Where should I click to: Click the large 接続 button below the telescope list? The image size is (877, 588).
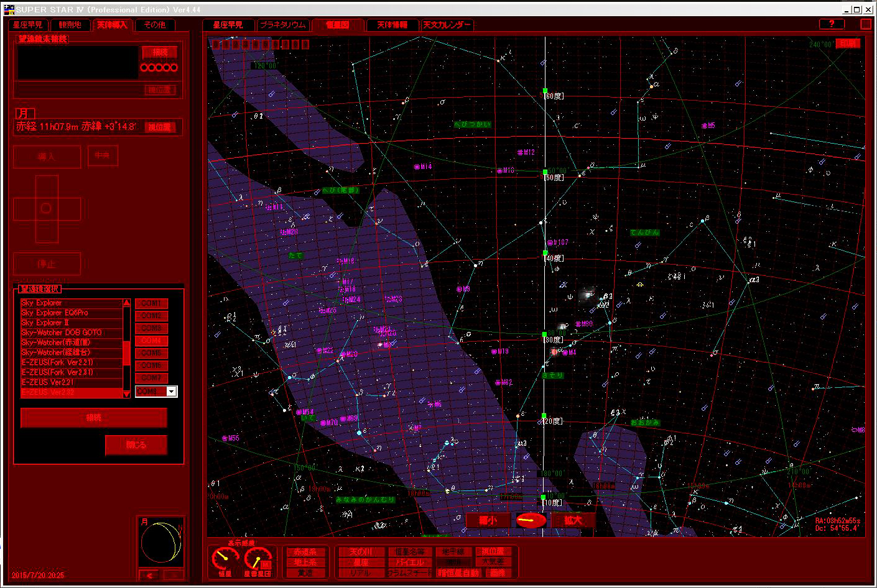pos(94,418)
